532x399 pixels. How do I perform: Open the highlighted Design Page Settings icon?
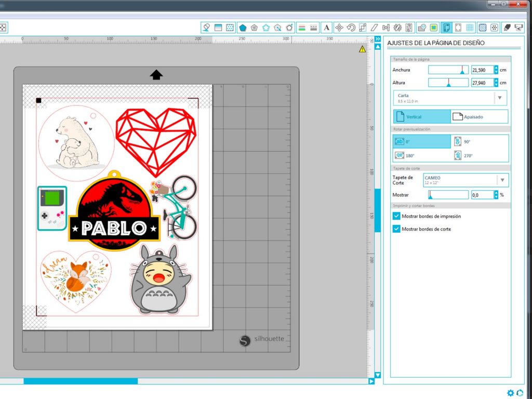[446, 28]
